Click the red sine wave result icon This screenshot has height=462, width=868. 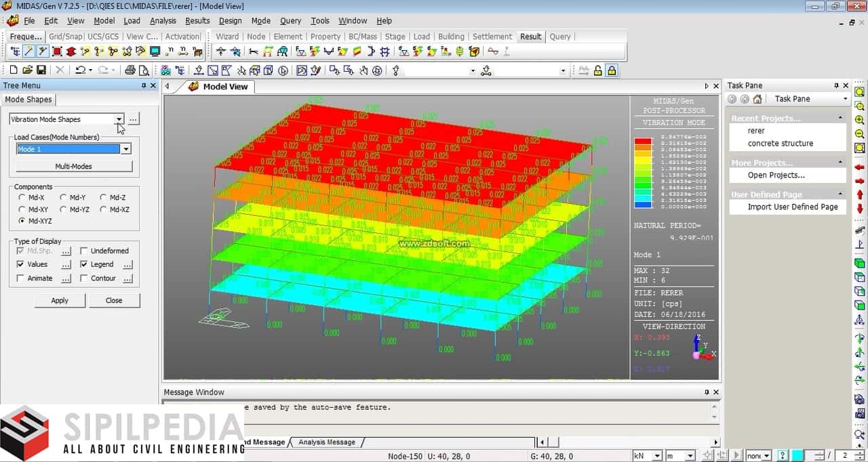click(x=493, y=51)
